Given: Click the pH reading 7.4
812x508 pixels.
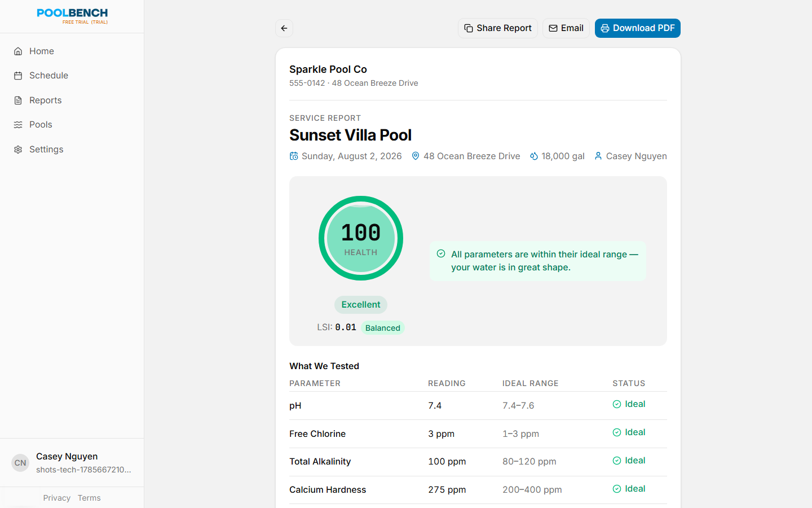Looking at the screenshot, I should pos(435,405).
